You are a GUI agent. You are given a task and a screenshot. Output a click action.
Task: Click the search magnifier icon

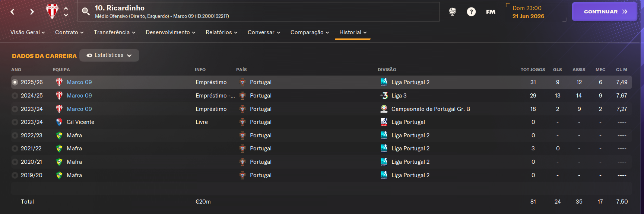[86, 12]
